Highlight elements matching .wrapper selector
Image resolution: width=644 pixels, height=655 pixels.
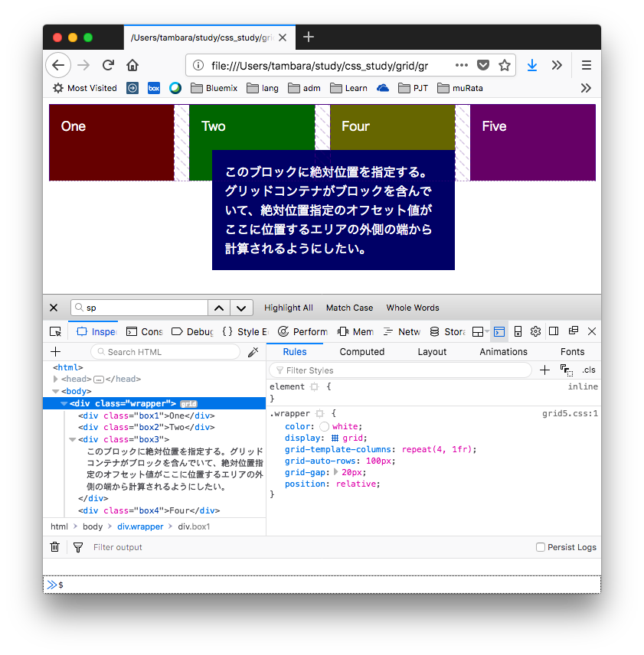click(x=319, y=413)
